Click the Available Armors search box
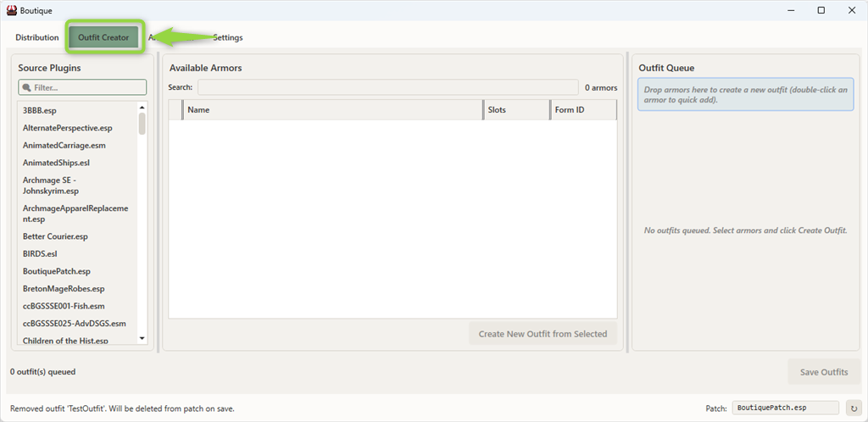This screenshot has width=868, height=422. (x=387, y=87)
